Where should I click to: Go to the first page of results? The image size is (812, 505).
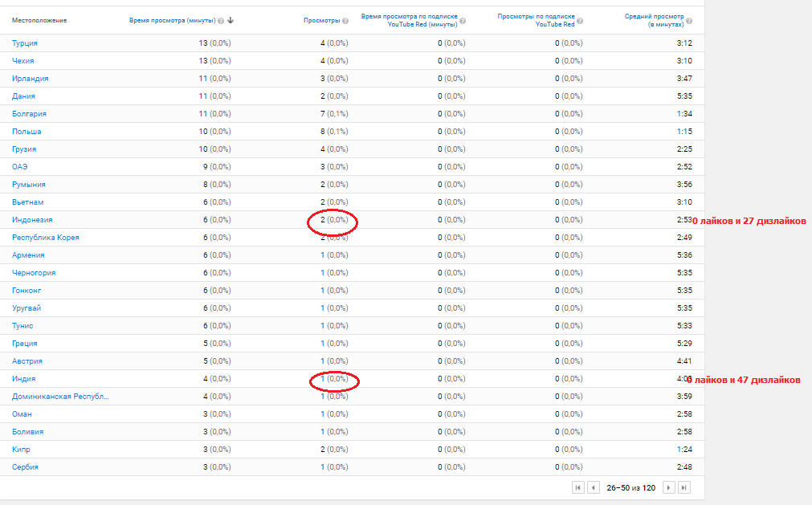point(577,487)
